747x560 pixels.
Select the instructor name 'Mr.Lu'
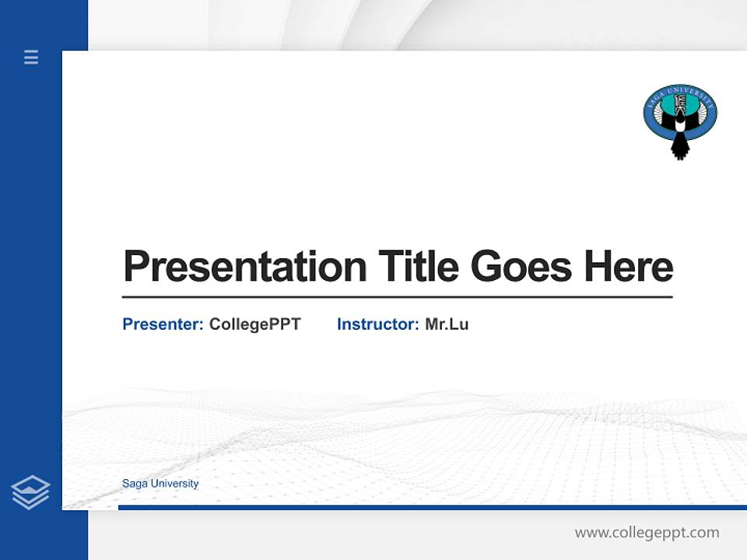(447, 324)
